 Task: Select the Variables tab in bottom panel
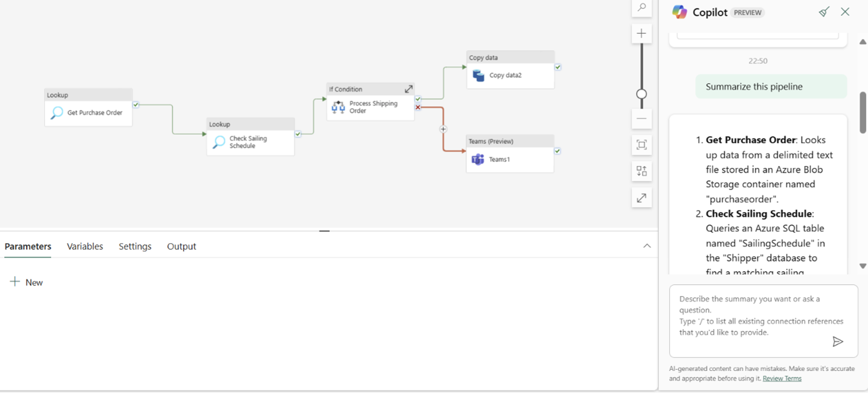(x=85, y=246)
